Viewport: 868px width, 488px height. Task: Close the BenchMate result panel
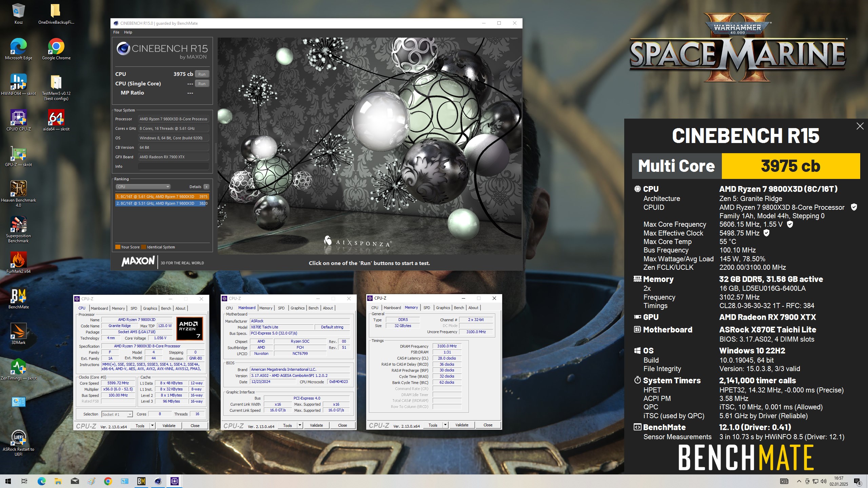coord(860,126)
